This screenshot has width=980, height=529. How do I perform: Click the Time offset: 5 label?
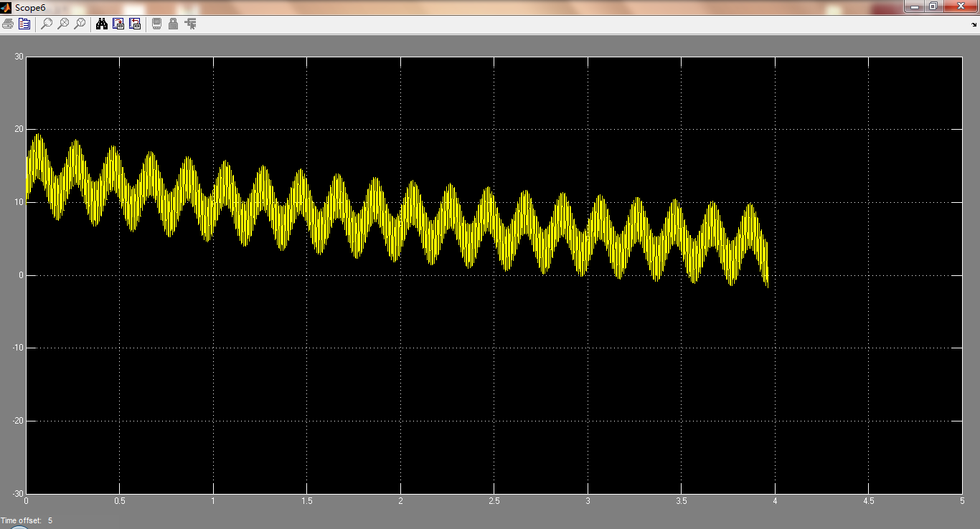point(27,520)
